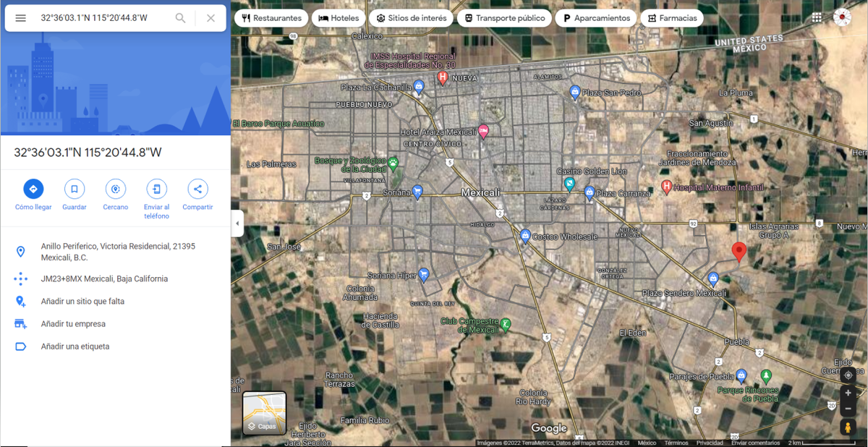Image resolution: width=868 pixels, height=447 pixels.
Task: Select Hotel Araiza Mexicali marker
Action: (x=483, y=132)
